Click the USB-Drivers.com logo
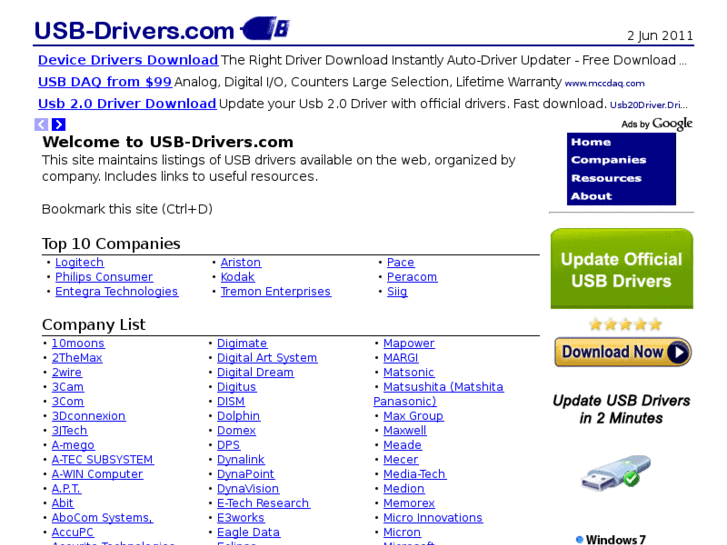727x545 pixels. point(162,29)
